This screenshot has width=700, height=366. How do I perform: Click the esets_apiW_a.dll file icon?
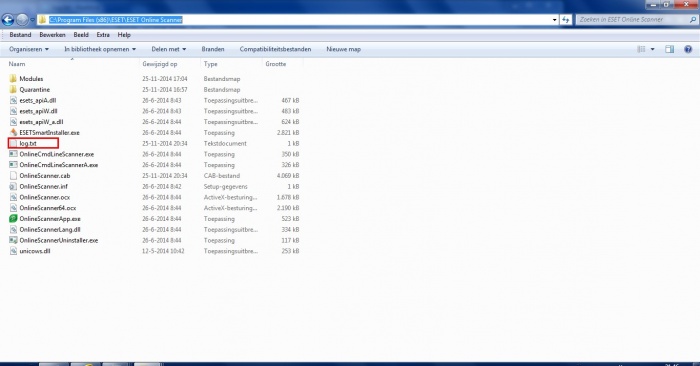pyautogui.click(x=13, y=122)
